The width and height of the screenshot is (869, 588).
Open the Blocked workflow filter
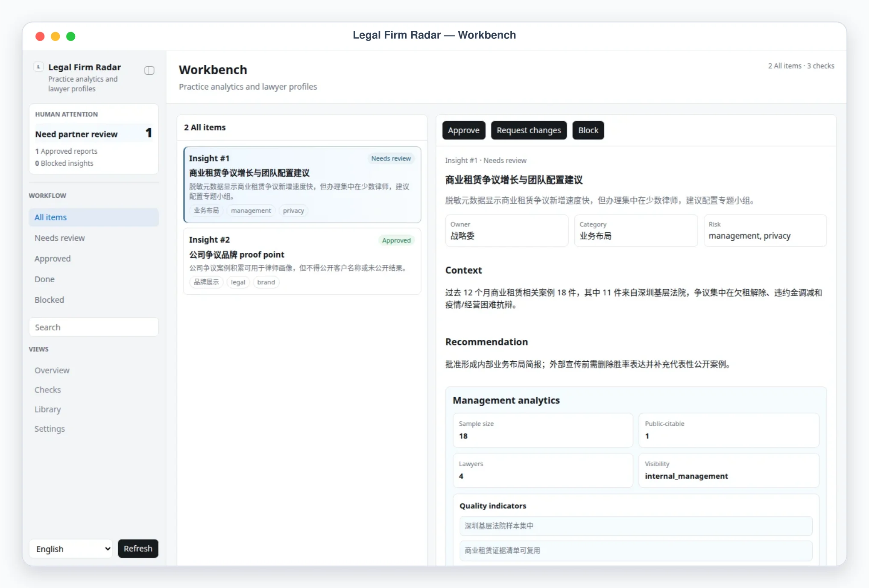pyautogui.click(x=94, y=300)
